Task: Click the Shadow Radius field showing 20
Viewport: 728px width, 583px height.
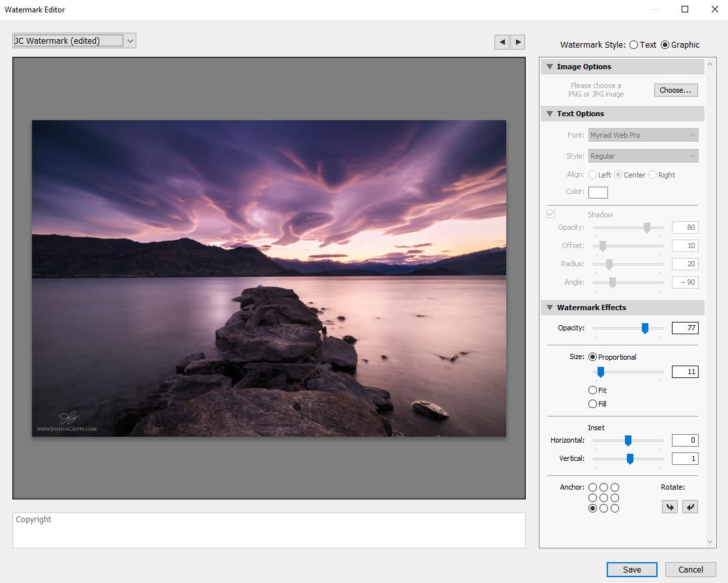Action: click(685, 264)
